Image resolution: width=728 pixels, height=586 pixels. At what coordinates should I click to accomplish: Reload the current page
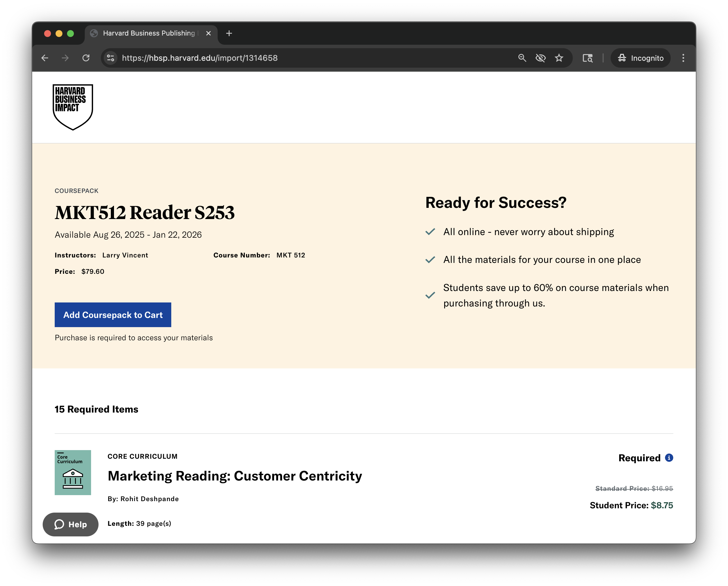[86, 58]
